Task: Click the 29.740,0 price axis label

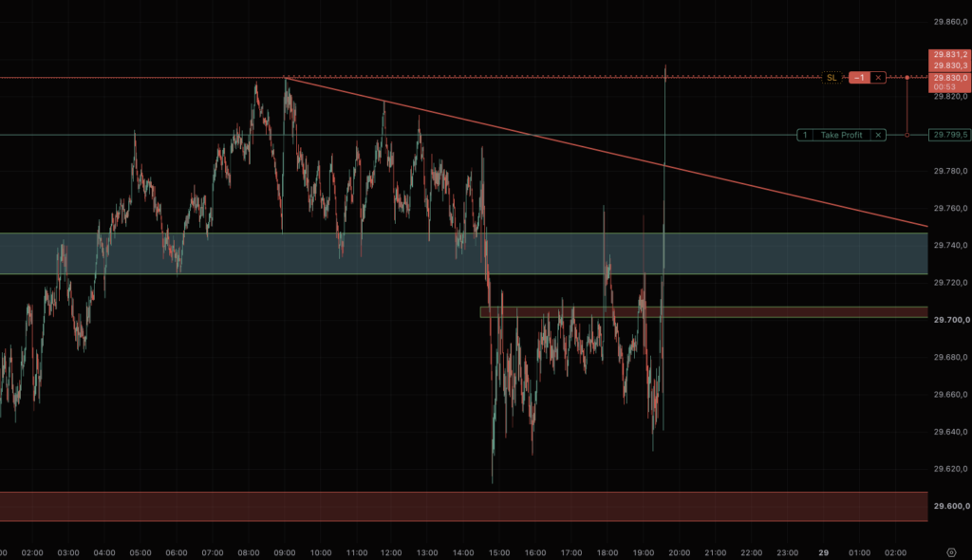Action: (x=950, y=246)
